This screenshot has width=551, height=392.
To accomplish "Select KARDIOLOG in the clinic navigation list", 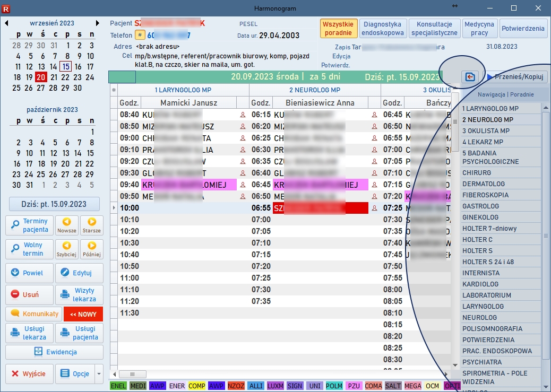I will [480, 284].
